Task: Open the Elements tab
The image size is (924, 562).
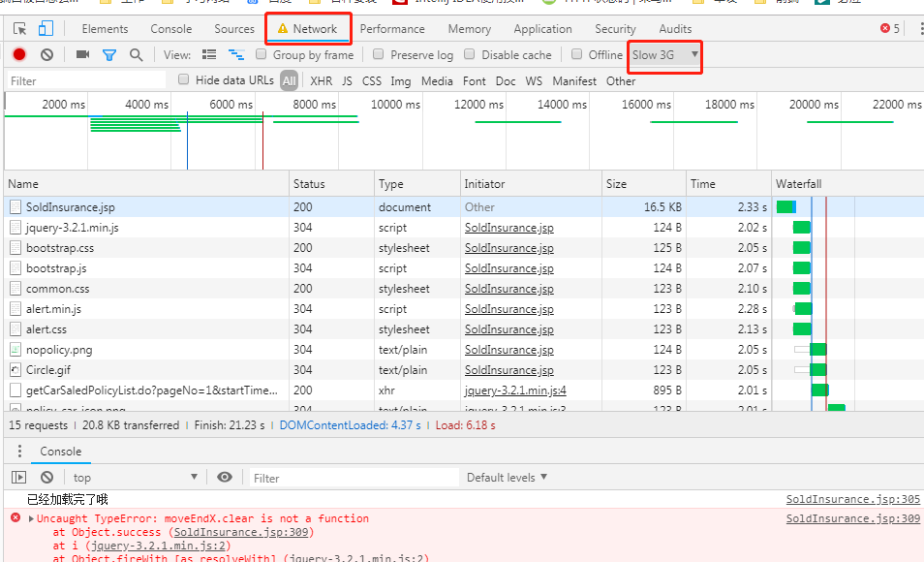Action: (105, 29)
